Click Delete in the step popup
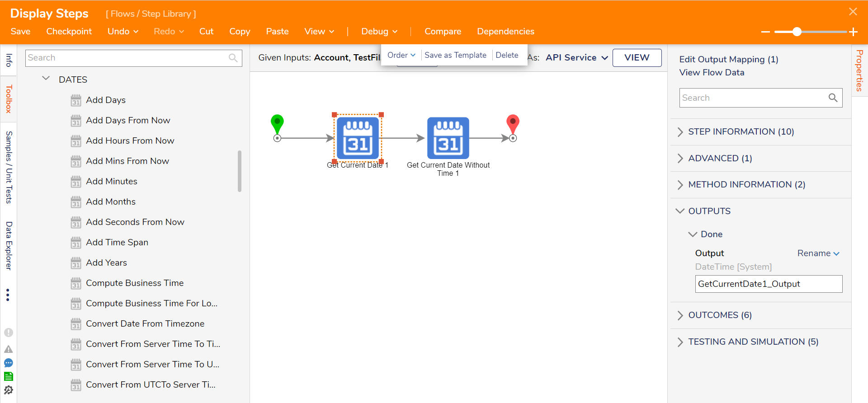The height and width of the screenshot is (403, 868). [x=507, y=55]
